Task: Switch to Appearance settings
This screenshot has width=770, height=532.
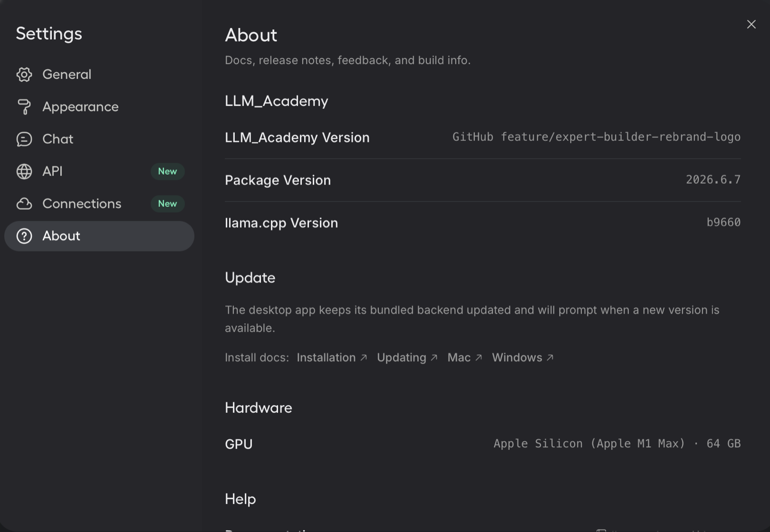Action: pos(99,107)
